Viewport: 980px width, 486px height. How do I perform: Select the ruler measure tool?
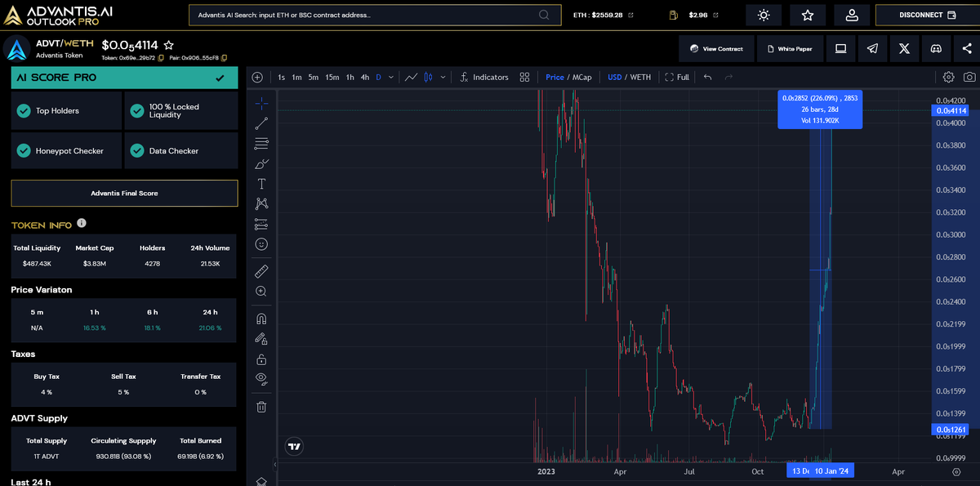point(261,270)
